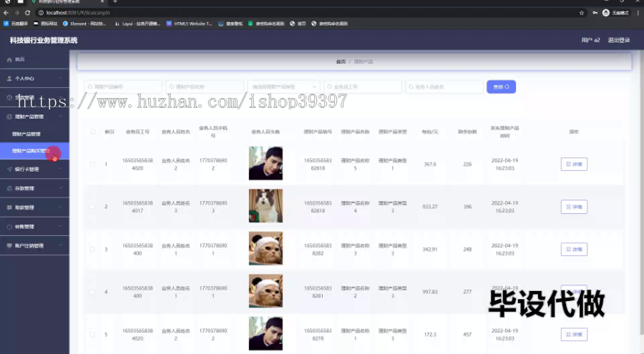Open the incognito profile icon
This screenshot has width=644, height=354.
(x=606, y=13)
